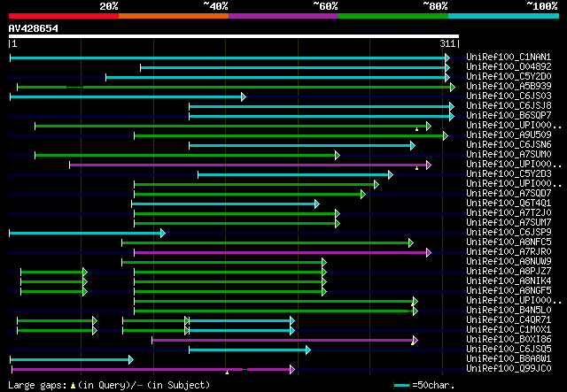
Task: Select the UniRef100_A7T2J0 label
Action: 509,213
